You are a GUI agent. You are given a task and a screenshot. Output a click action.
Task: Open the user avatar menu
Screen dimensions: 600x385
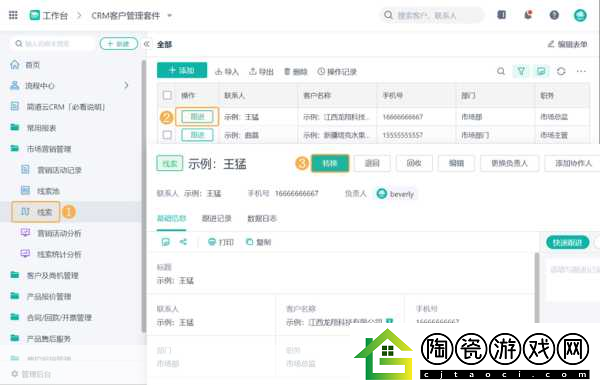click(x=580, y=15)
